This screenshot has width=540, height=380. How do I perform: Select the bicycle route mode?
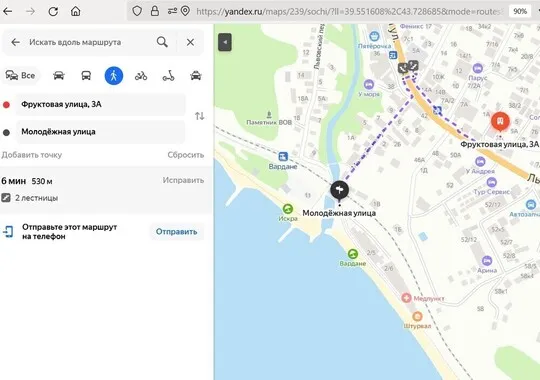(x=141, y=75)
